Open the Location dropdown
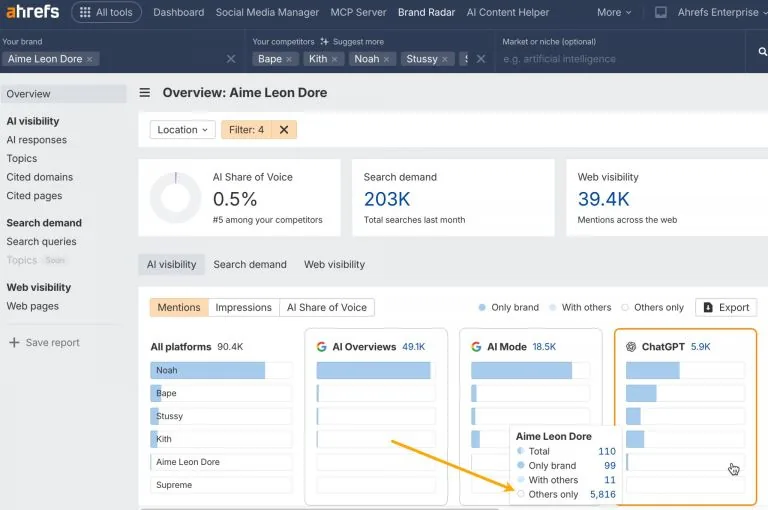The image size is (768, 510). [182, 130]
